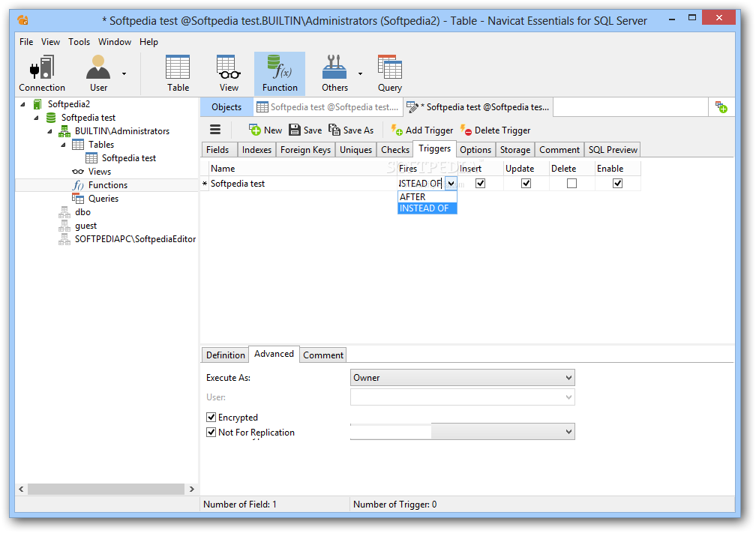
Task: Open the Checks tab
Action: pyautogui.click(x=394, y=150)
